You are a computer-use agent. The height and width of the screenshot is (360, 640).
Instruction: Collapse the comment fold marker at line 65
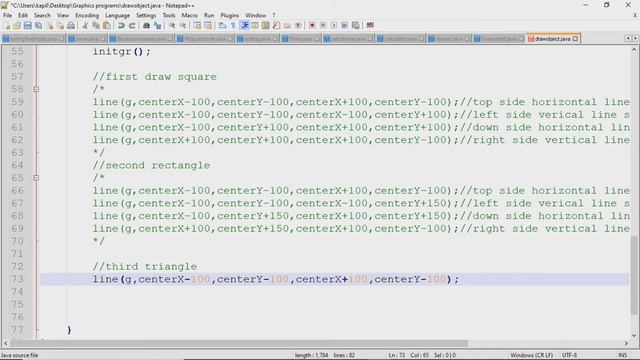point(36,178)
